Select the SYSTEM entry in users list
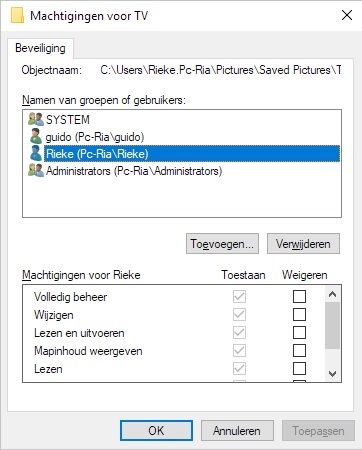362x450 pixels. coord(68,119)
